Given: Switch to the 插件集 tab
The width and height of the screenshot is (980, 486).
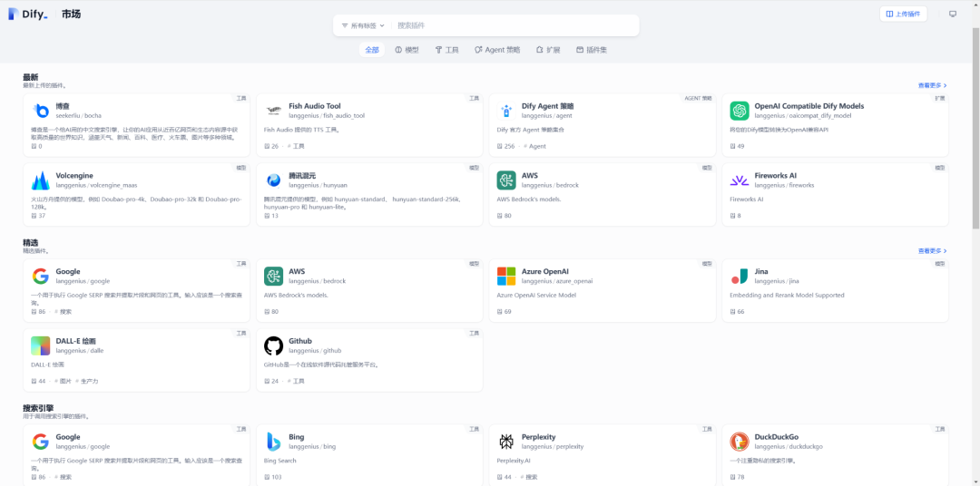Looking at the screenshot, I should (592, 50).
